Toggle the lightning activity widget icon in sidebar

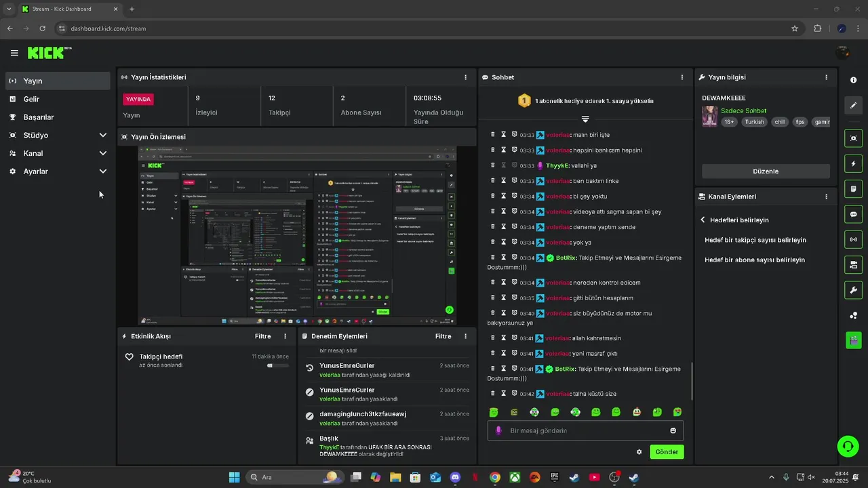click(853, 163)
